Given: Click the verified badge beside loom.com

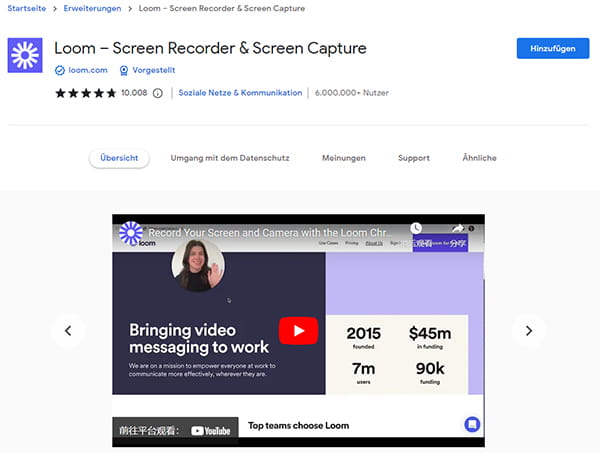Looking at the screenshot, I should [60, 70].
